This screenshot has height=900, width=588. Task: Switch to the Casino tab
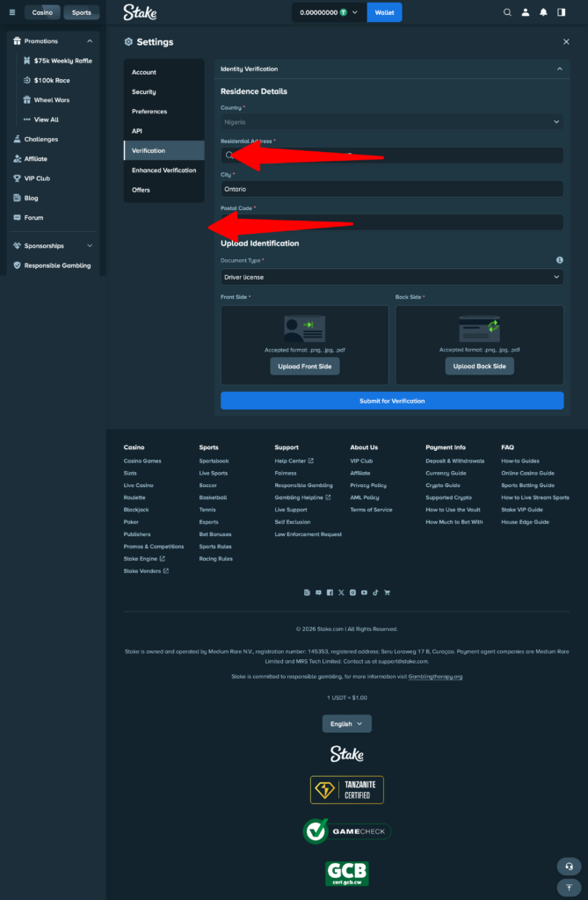42,12
